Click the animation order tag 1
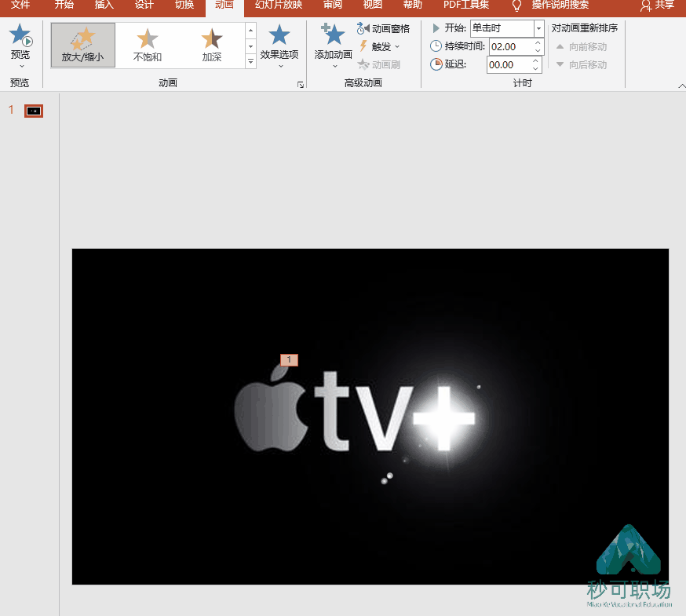The image size is (686, 616). tap(289, 360)
